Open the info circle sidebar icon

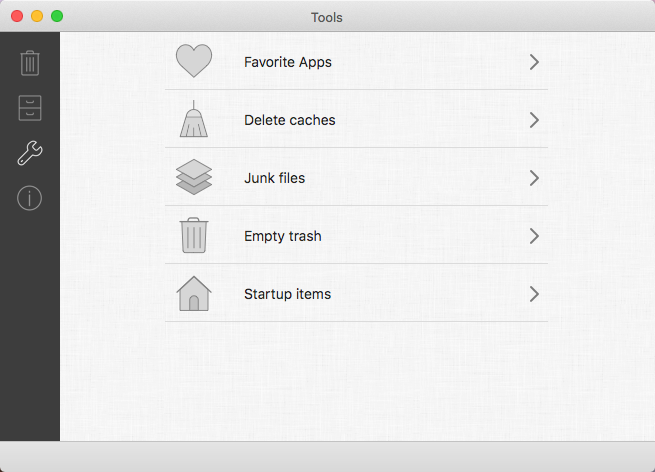(x=30, y=198)
